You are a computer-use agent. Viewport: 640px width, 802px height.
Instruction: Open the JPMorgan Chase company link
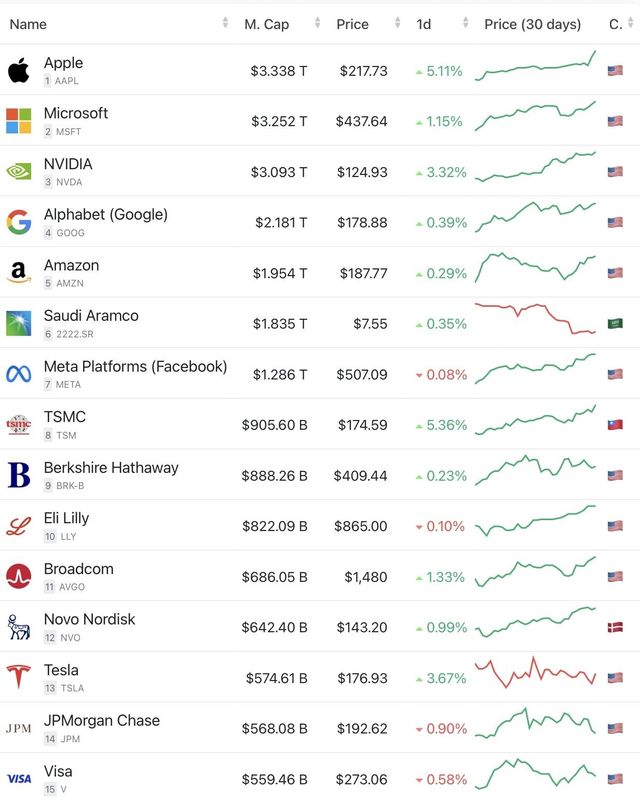click(x=101, y=721)
